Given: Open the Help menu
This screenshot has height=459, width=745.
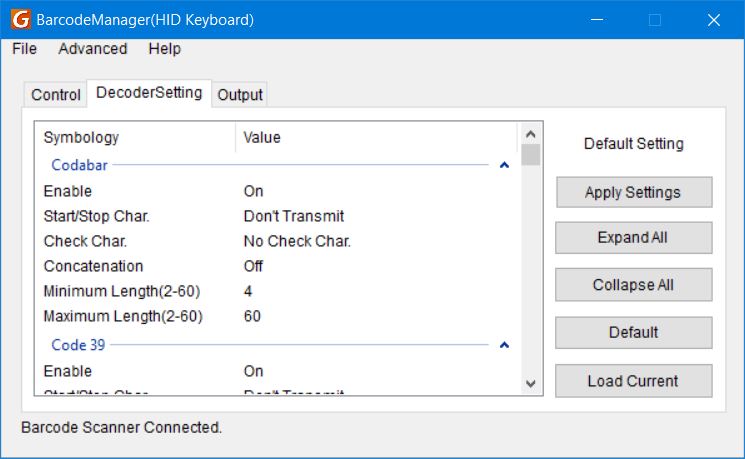Looking at the screenshot, I should [164, 49].
